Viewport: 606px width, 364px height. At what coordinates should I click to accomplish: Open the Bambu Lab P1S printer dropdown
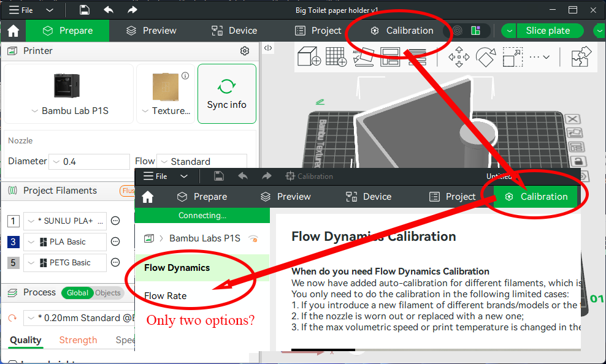pos(69,111)
